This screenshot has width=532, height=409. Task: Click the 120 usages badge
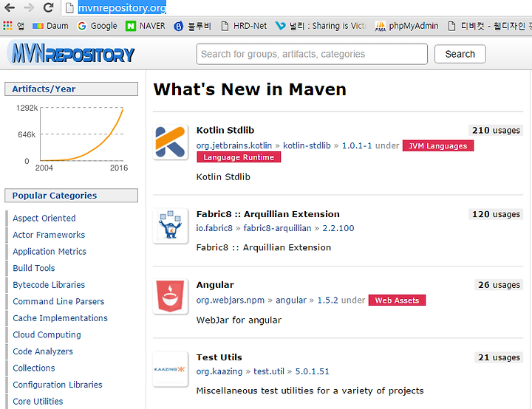point(496,214)
